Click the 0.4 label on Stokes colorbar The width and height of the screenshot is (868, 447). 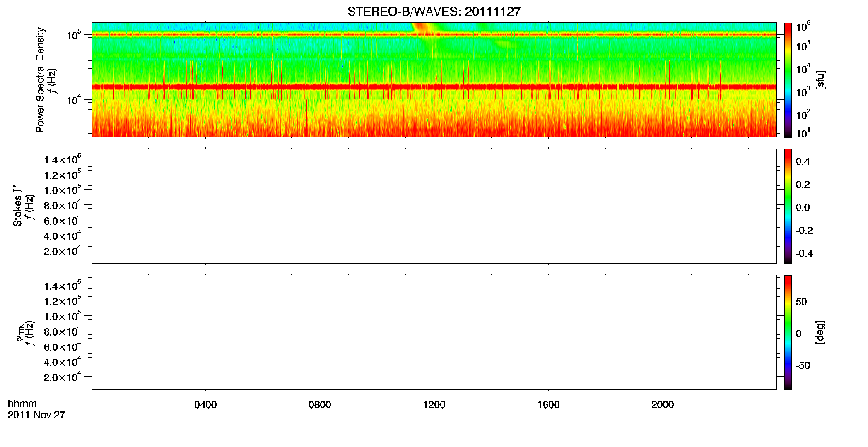(803, 162)
